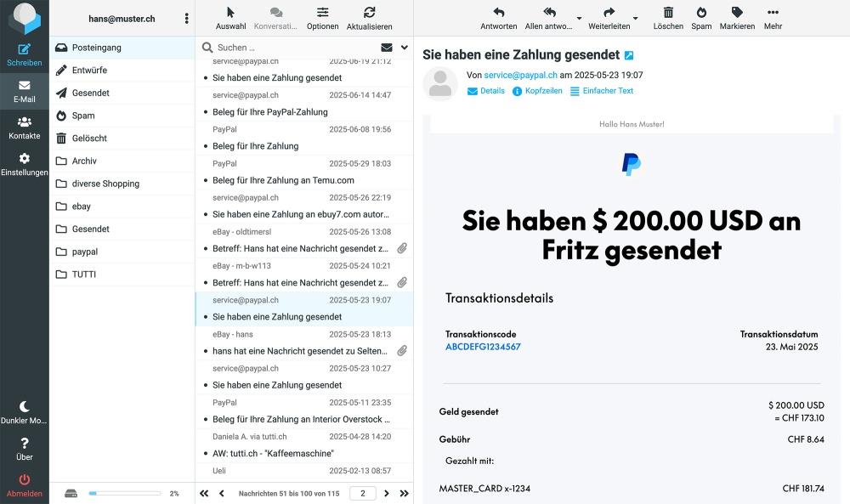Click the search magnifier icon
Screen dimensions: 850x504
coord(207,48)
